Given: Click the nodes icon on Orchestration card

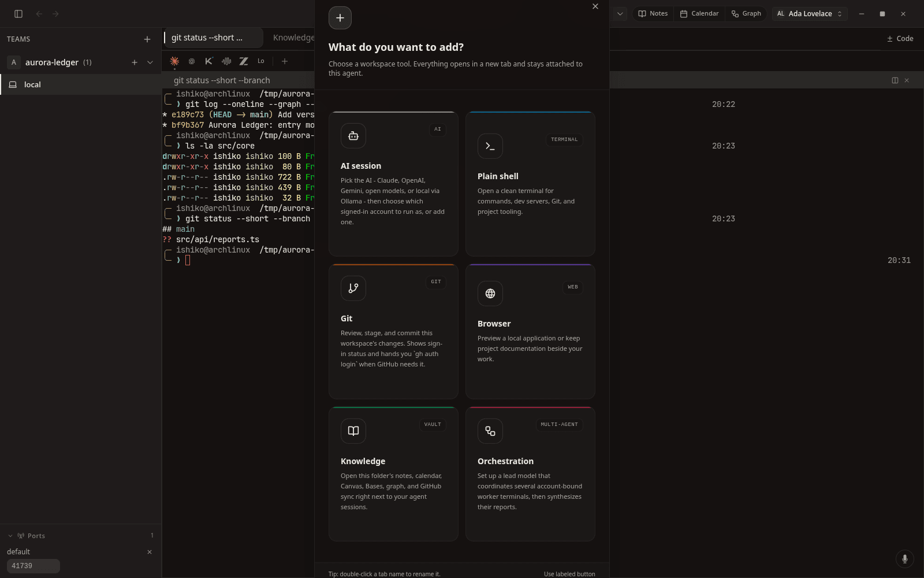Looking at the screenshot, I should 490,431.
